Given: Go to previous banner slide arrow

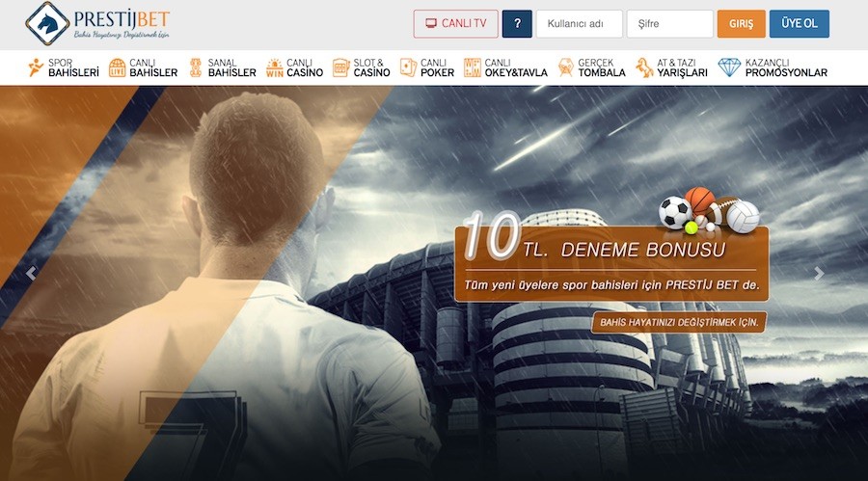Looking at the screenshot, I should pos(32,273).
